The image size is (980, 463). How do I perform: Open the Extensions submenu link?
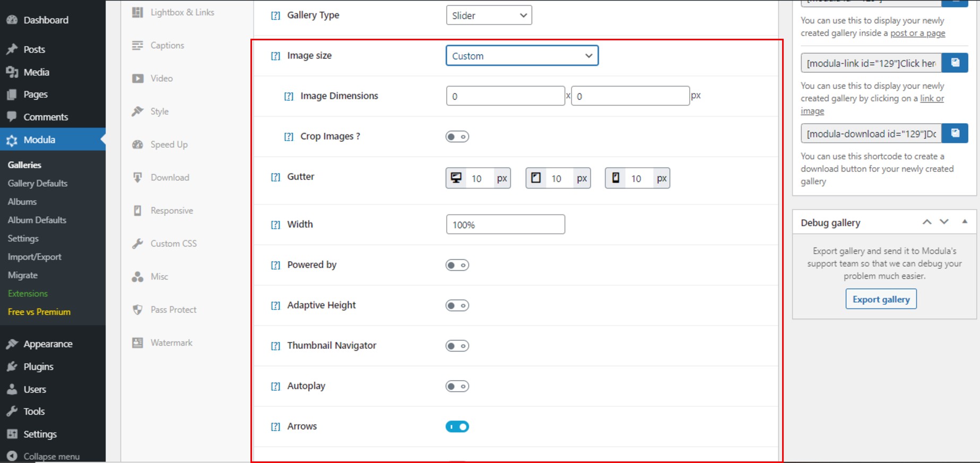click(28, 294)
